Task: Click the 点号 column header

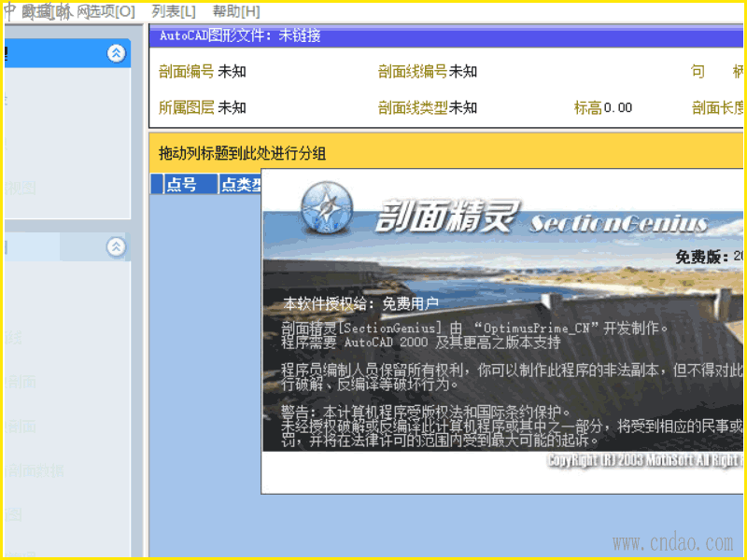Action: (x=190, y=184)
